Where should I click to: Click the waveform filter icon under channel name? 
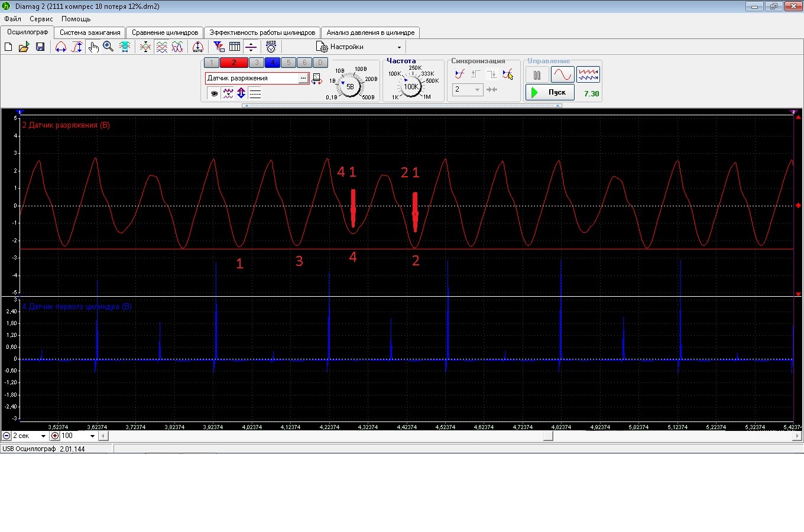tap(228, 93)
